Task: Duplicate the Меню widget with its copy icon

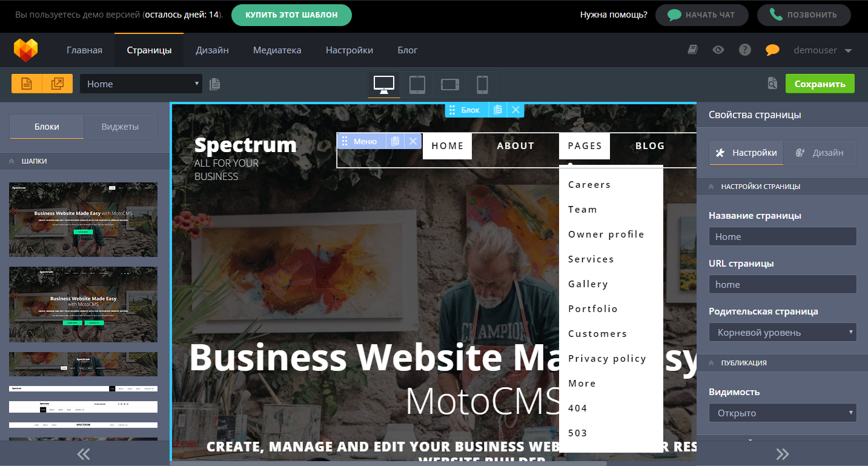Action: pos(395,141)
